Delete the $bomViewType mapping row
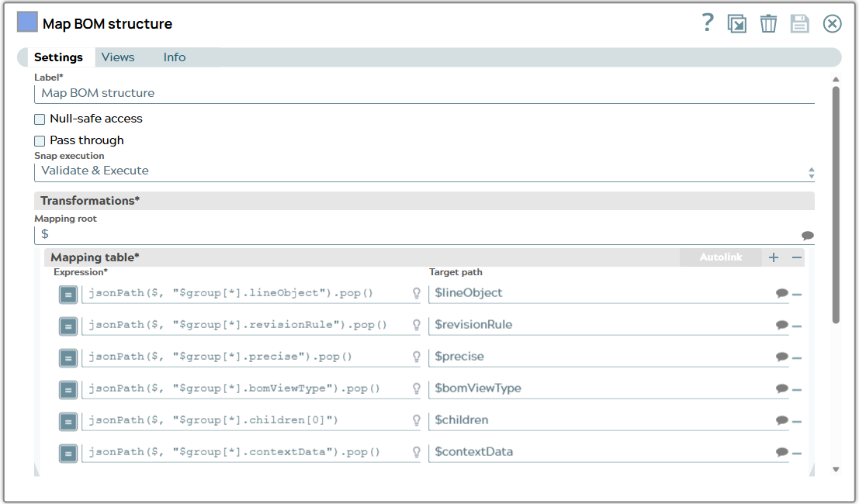The image size is (859, 504). pos(797,389)
